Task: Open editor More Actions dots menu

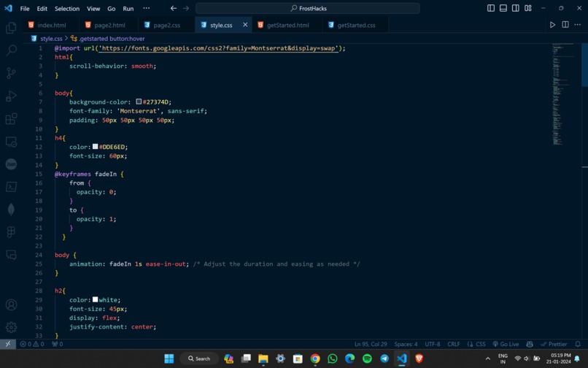Action: tap(578, 25)
